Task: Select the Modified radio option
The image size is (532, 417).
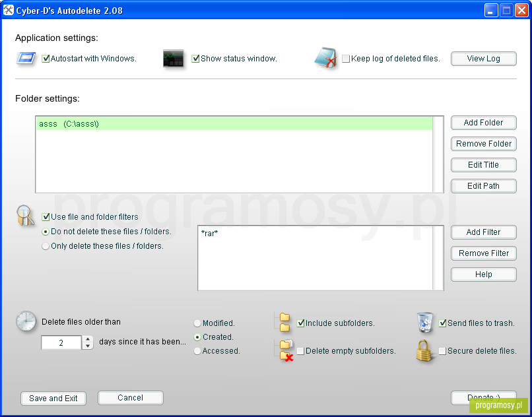Action: (197, 323)
